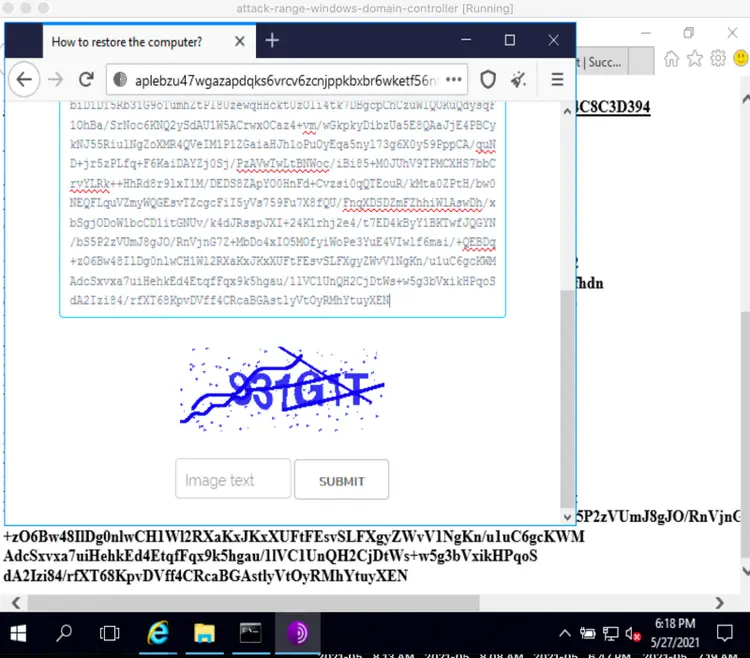The height and width of the screenshot is (658, 750).
Task: Open the Action Center notifications icon
Action: 725,633
